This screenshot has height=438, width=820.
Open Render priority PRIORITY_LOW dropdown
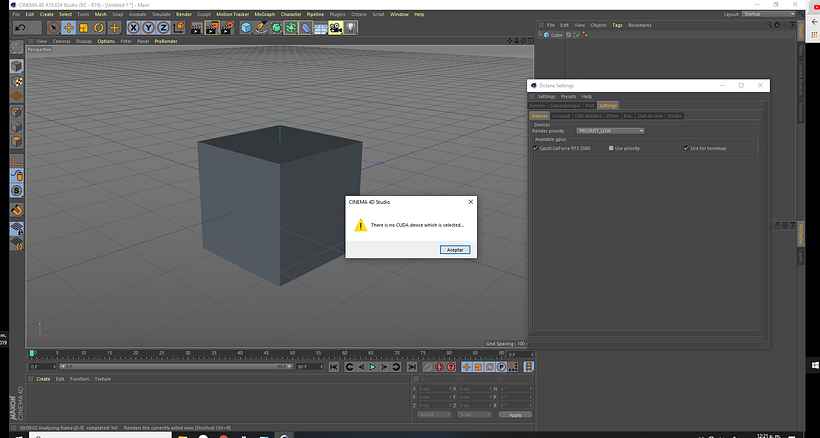point(610,131)
